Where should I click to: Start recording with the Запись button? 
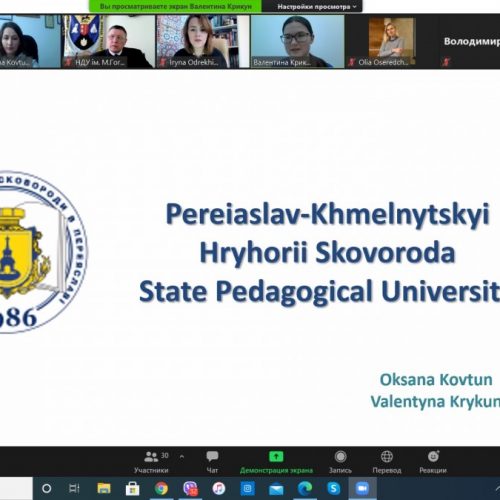point(340,462)
